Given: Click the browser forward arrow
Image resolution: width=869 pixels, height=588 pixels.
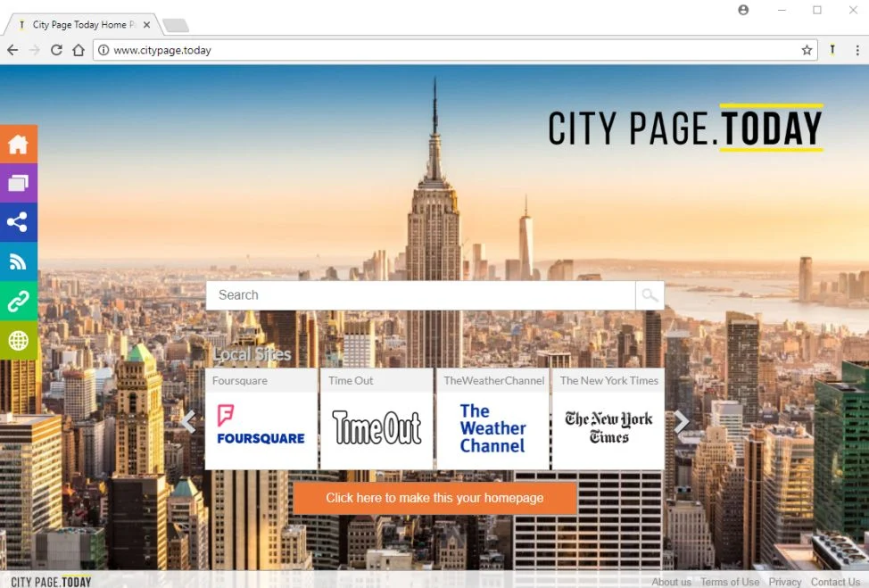Looking at the screenshot, I should (35, 51).
